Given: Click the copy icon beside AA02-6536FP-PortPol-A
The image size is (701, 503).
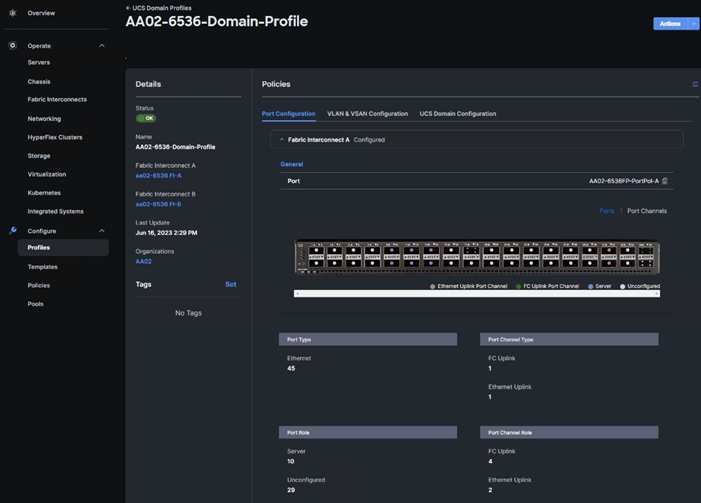Looking at the screenshot, I should tap(665, 181).
